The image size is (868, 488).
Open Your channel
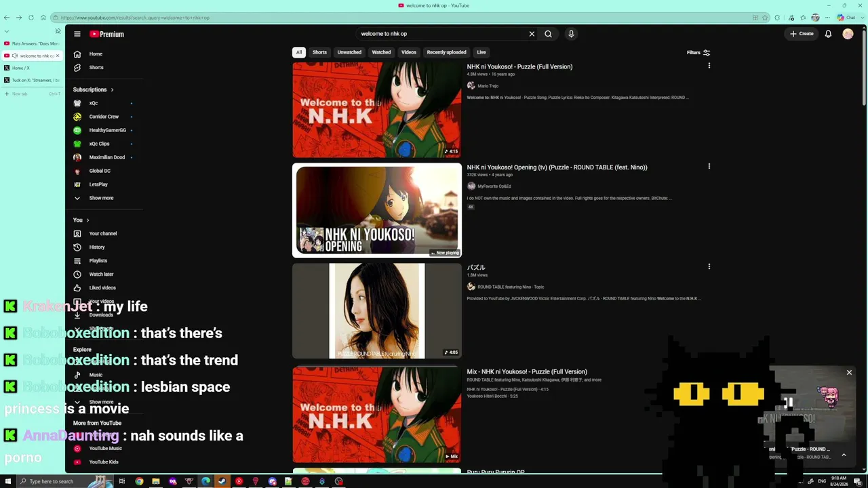103,234
